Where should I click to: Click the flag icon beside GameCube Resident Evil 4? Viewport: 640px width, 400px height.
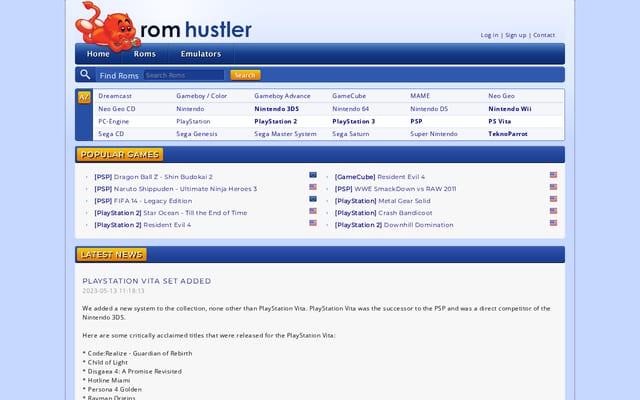pyautogui.click(x=553, y=175)
